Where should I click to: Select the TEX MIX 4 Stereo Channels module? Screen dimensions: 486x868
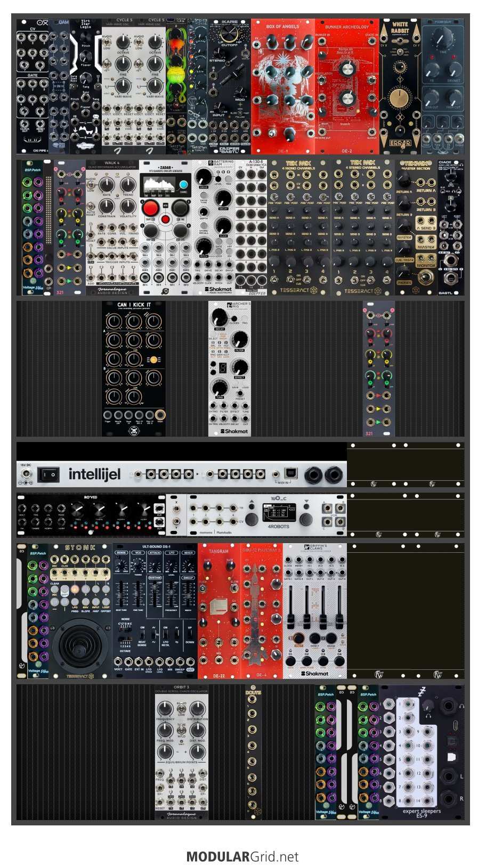tap(363, 228)
